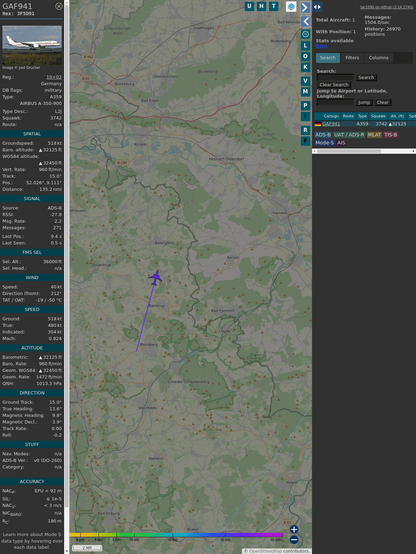Open the map layer selector icon
The image size is (416, 554).
point(291,6)
